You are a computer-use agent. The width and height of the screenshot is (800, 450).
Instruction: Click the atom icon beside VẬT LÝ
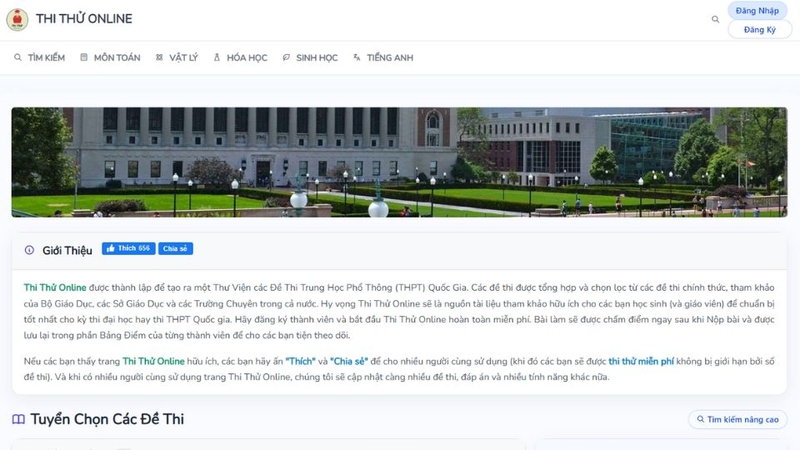(159, 57)
